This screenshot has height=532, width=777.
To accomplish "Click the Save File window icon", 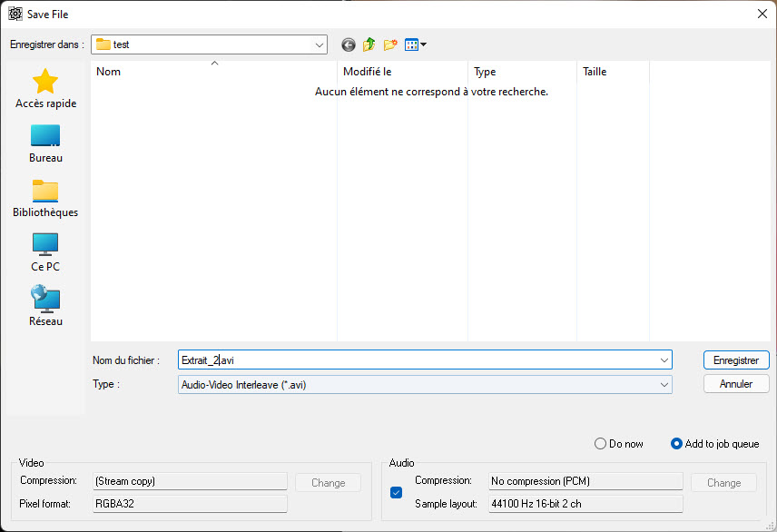I will tap(15, 14).
